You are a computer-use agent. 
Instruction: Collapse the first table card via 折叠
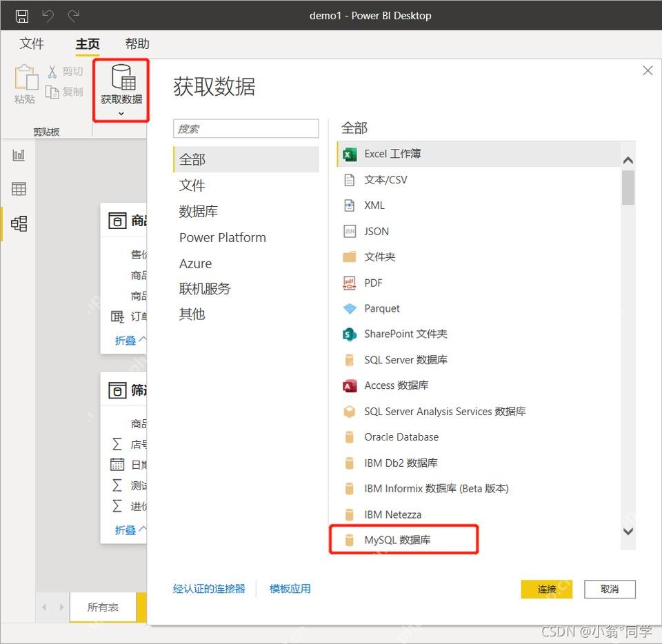130,340
